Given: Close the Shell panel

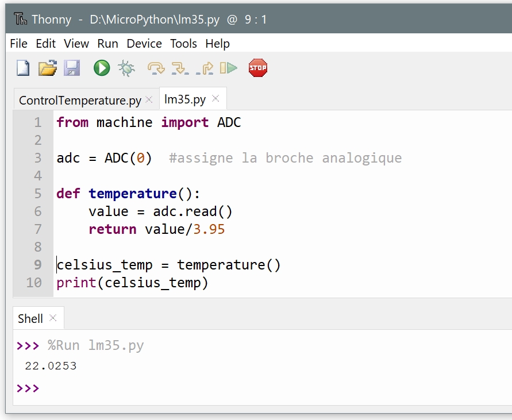Looking at the screenshot, I should click(53, 318).
